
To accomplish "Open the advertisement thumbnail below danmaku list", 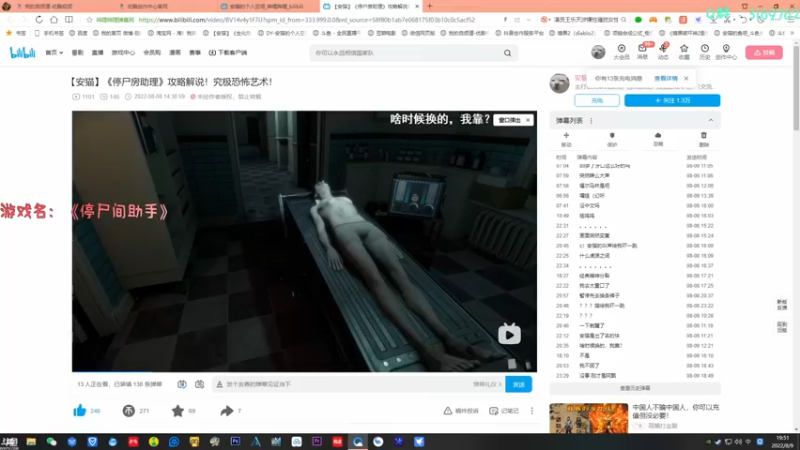I will (589, 418).
